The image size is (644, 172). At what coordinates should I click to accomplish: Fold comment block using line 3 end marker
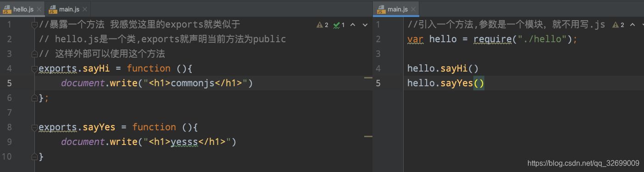coord(34,54)
